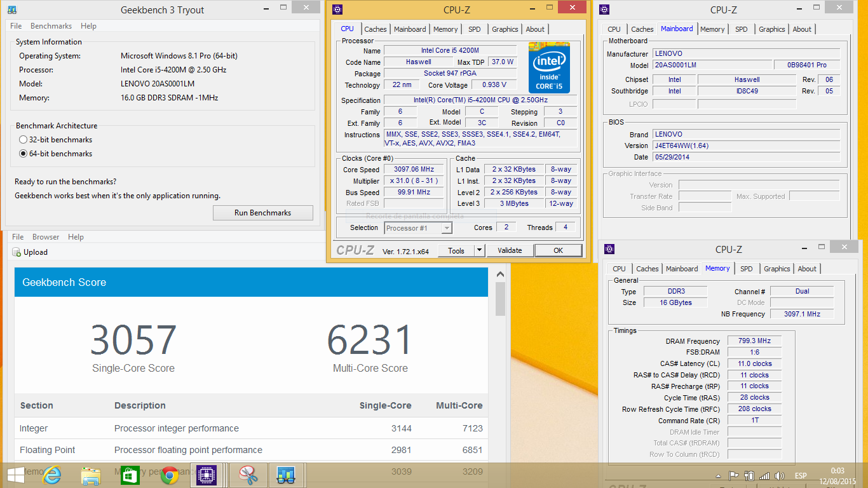This screenshot has height=488, width=868.
Task: Open Help menu in Geekbench 3 Tryout
Action: pos(88,26)
